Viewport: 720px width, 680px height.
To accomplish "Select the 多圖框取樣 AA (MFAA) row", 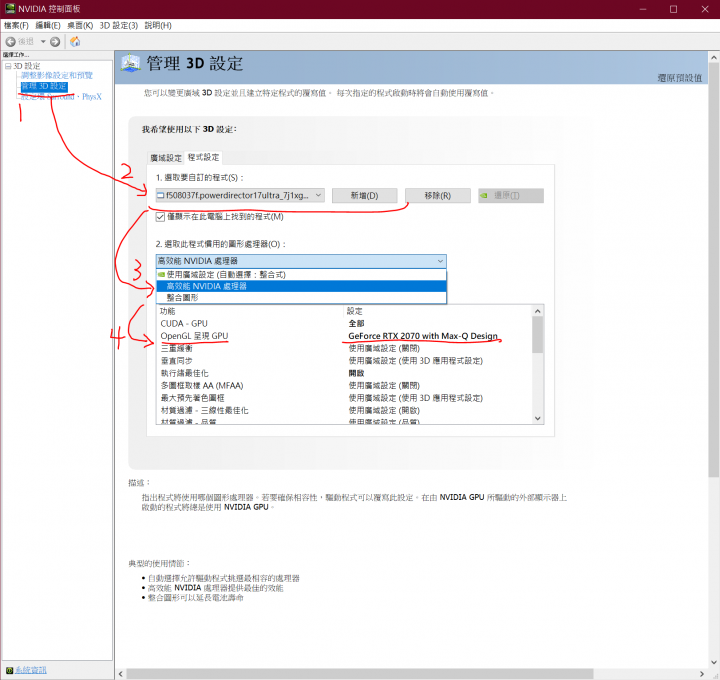I will (x=344, y=386).
